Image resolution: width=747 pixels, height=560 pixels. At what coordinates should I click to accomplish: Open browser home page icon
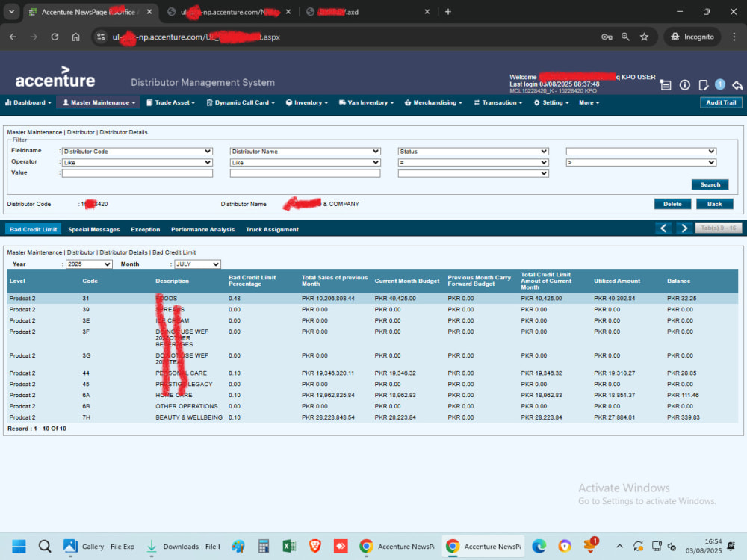[75, 37]
